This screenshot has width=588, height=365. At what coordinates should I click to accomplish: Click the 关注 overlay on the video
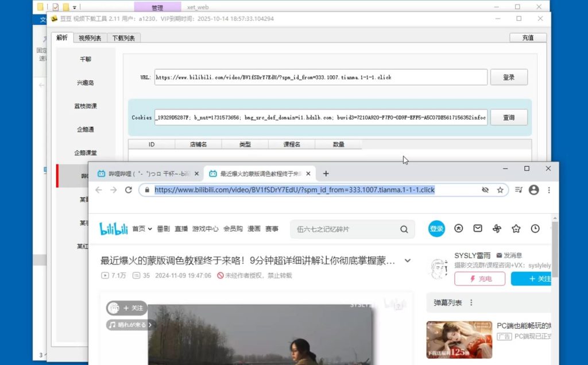click(127, 308)
